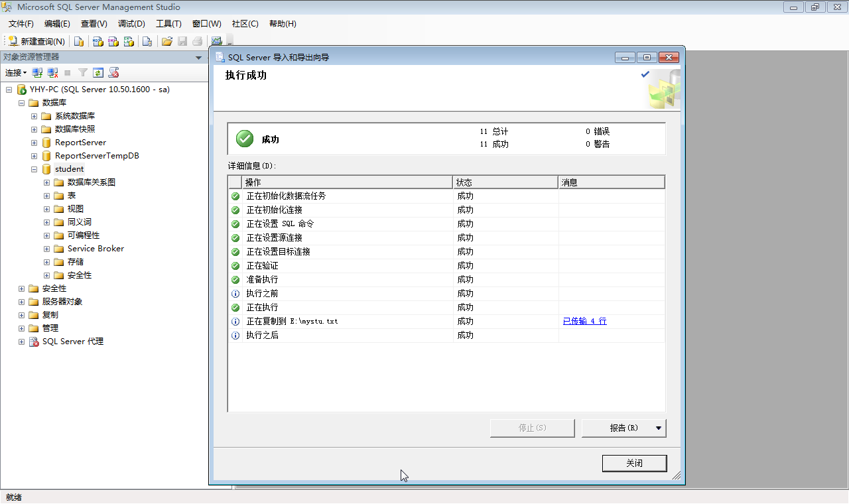Open the 社区(C) menu
Viewport: 849px width, 504px height.
pyautogui.click(x=245, y=24)
